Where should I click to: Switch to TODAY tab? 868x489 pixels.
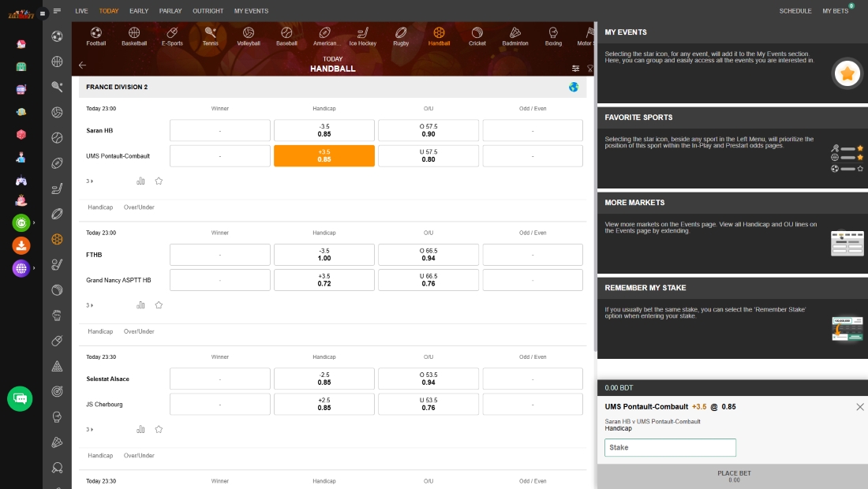pyautogui.click(x=109, y=11)
